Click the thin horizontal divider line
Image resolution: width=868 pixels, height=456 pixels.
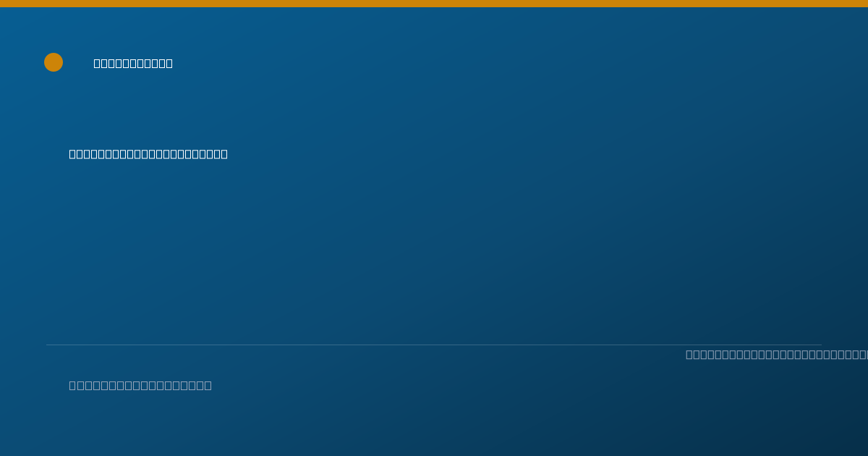434,345
